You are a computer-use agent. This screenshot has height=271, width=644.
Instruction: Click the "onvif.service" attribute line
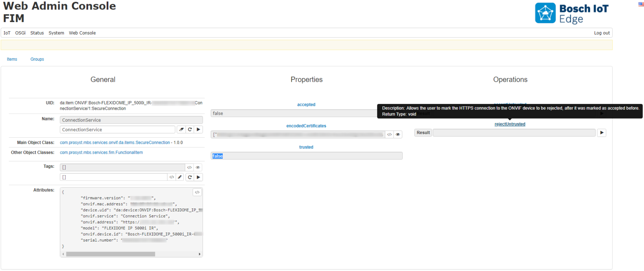[x=125, y=216]
